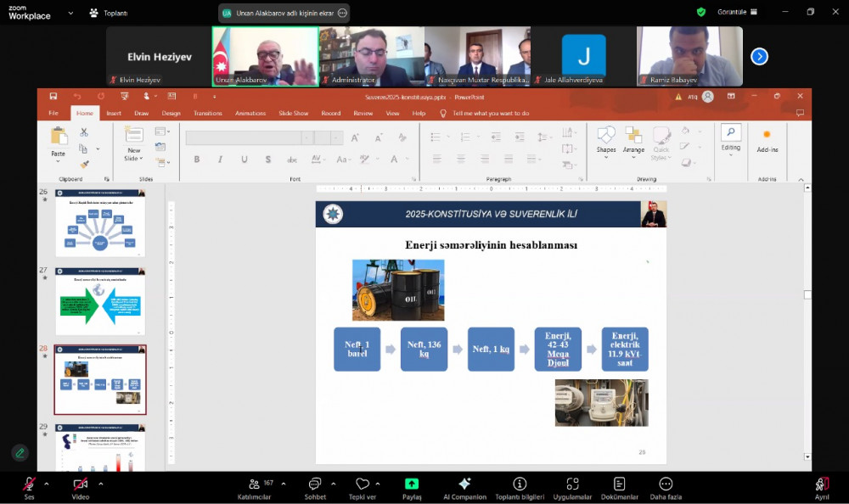Image resolution: width=849 pixels, height=504 pixels.
Task: Select slide 27 thumbnail in slide panel
Action: tap(100, 302)
